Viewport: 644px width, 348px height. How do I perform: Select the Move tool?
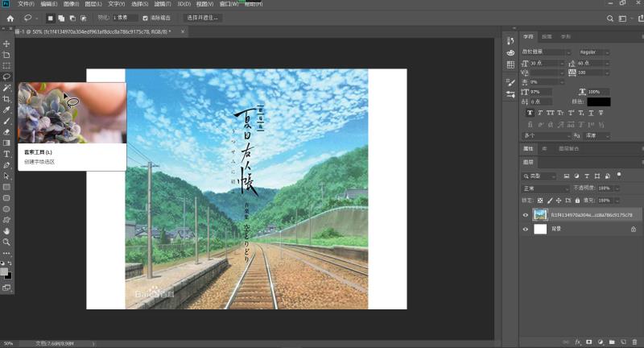coord(6,43)
